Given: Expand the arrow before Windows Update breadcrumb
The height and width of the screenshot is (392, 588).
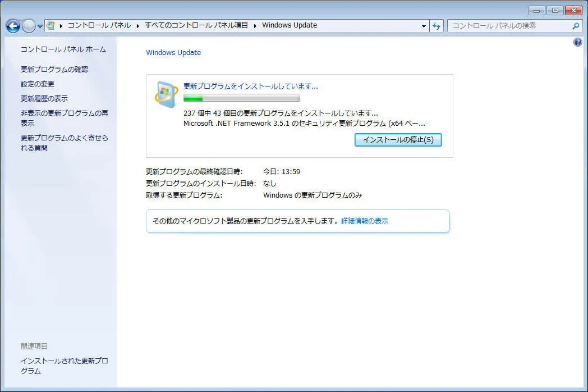Looking at the screenshot, I should pyautogui.click(x=255, y=25).
